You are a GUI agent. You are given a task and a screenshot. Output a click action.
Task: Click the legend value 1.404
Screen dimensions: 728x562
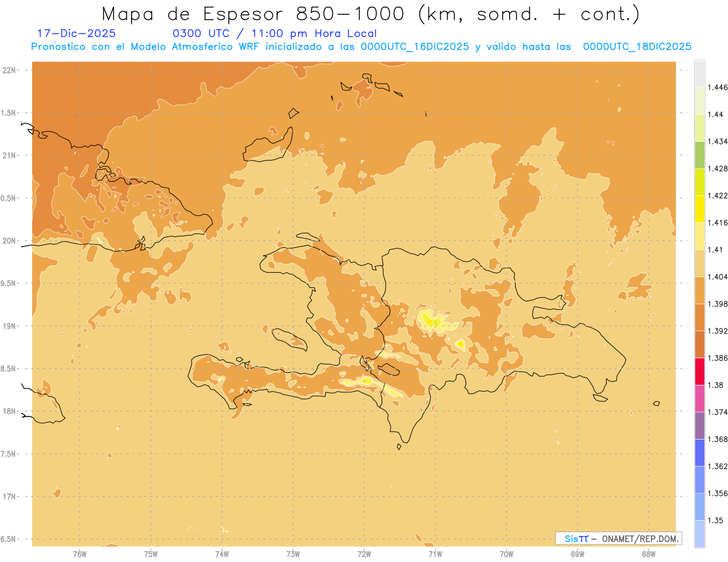717,277
